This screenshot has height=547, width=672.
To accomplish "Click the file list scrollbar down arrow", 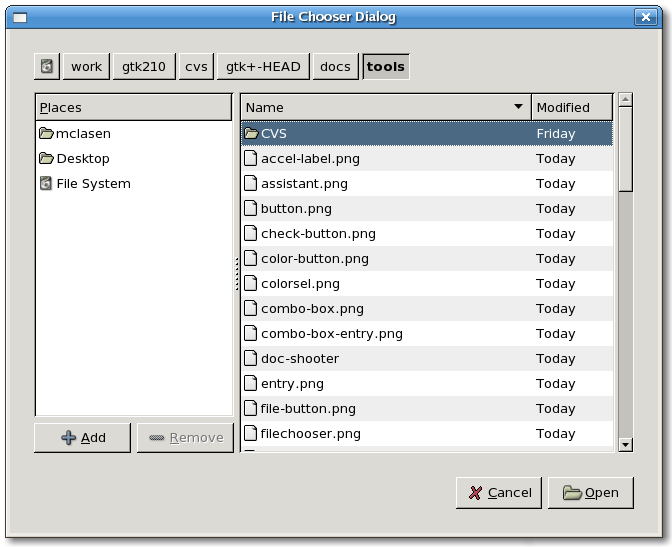I will coord(625,445).
